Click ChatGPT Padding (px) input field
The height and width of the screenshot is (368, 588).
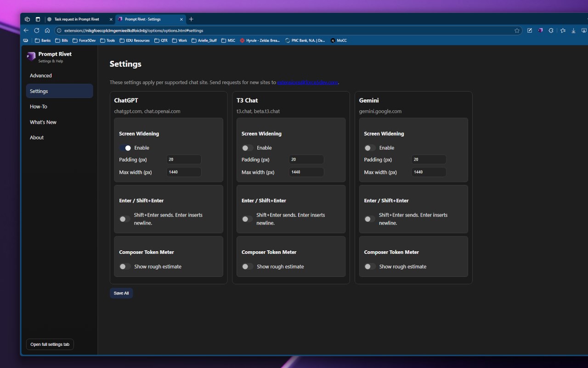tap(184, 160)
